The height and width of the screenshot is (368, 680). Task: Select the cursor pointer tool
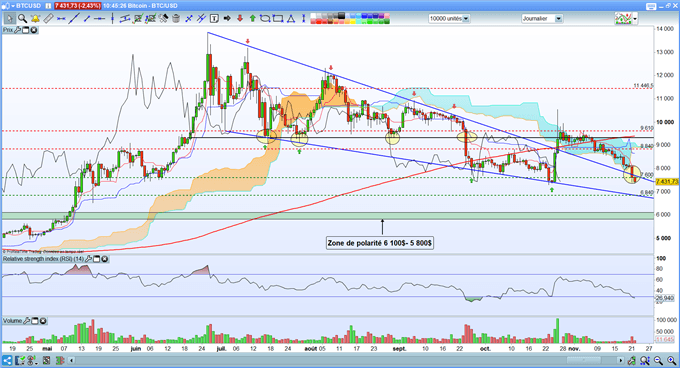(x=10, y=19)
